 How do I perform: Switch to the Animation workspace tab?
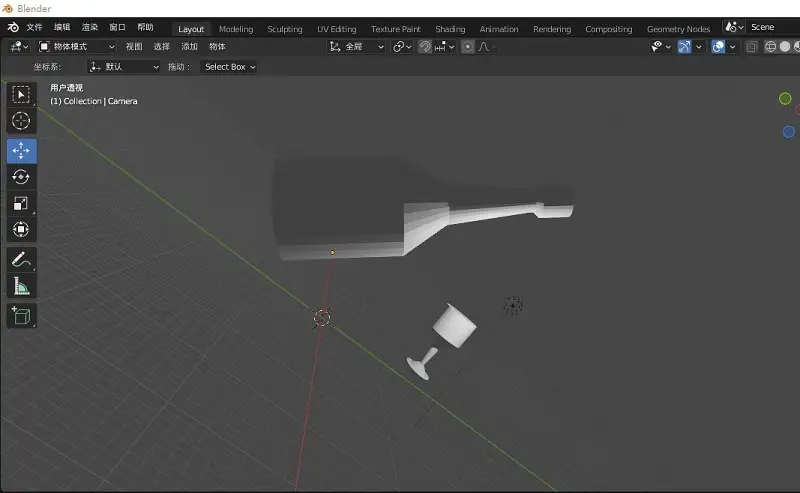(499, 29)
